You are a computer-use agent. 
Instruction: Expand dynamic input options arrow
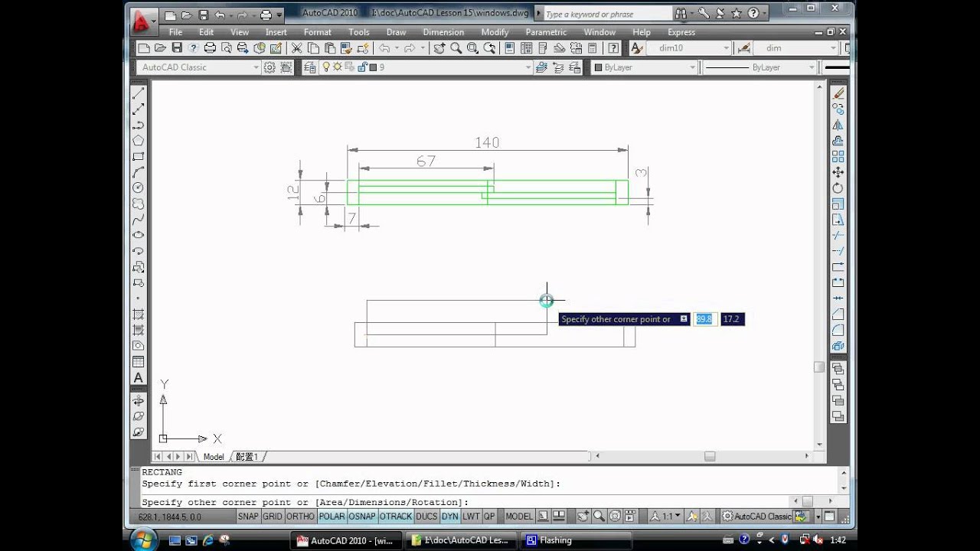pos(684,319)
